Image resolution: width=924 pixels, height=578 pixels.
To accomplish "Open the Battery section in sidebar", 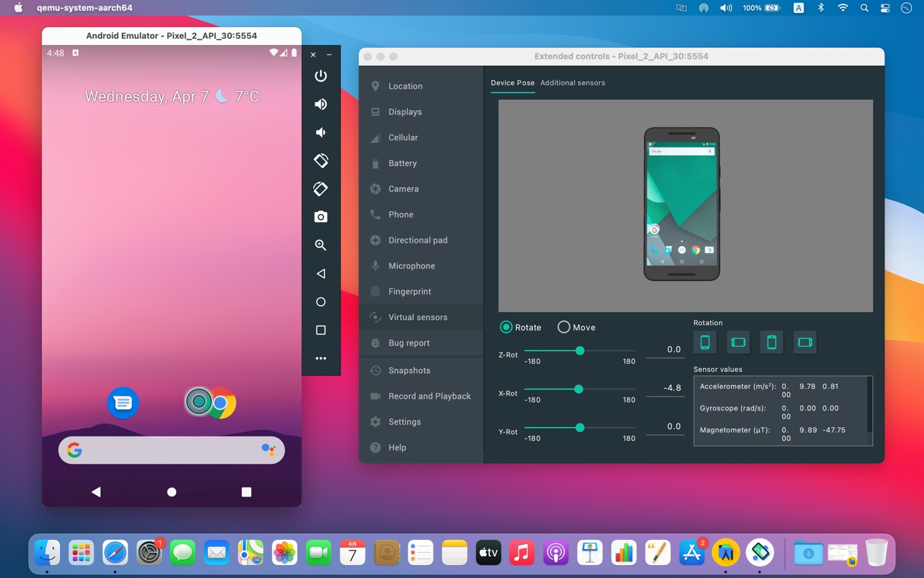I will point(402,163).
